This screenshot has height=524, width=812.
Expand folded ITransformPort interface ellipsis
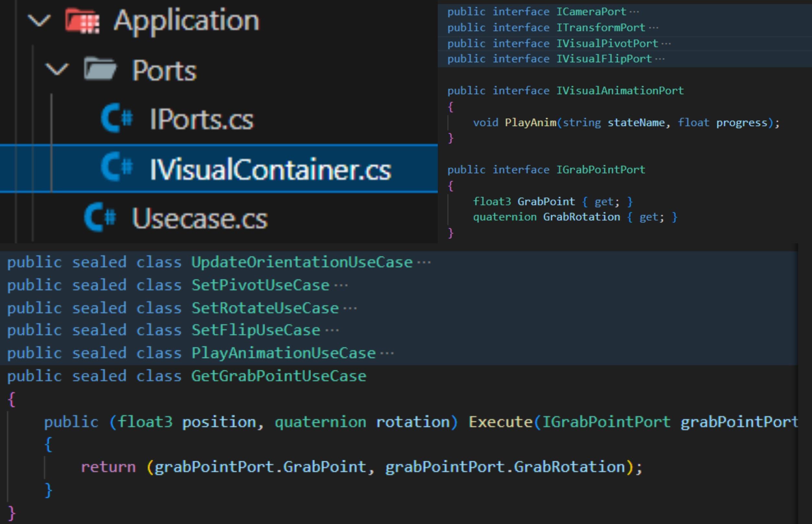pos(653,28)
